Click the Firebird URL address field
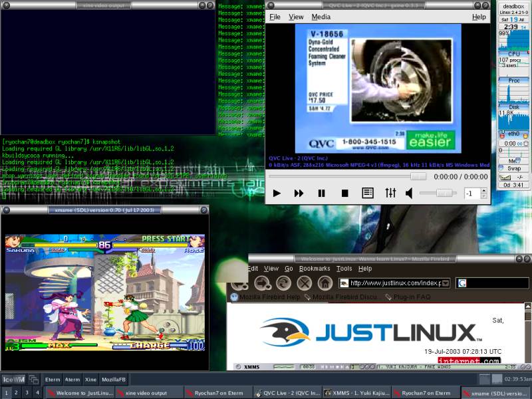The width and height of the screenshot is (532, 399). 395,283
